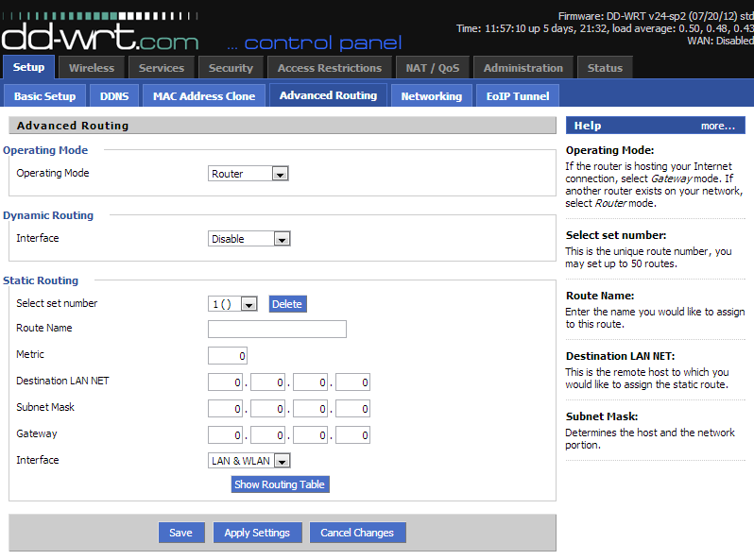Switch to the DDNS subtab
Screen dimensions: 754x560
[114, 96]
